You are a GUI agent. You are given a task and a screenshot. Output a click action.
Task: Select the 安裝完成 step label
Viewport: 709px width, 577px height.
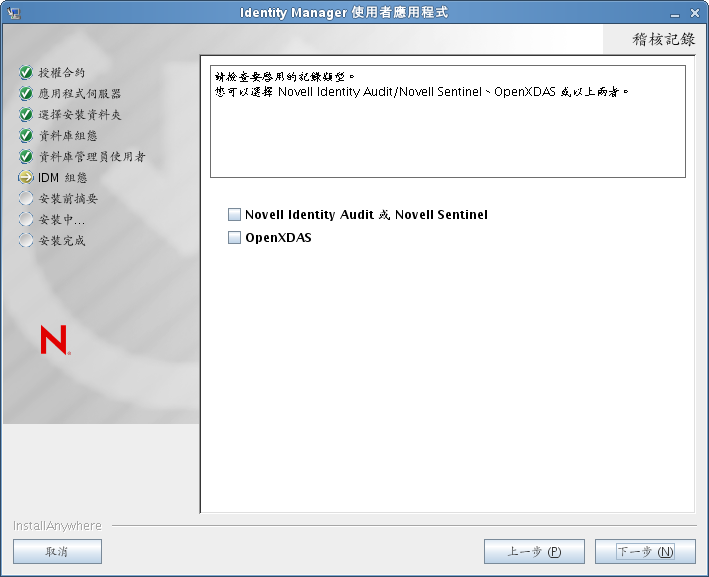61,241
